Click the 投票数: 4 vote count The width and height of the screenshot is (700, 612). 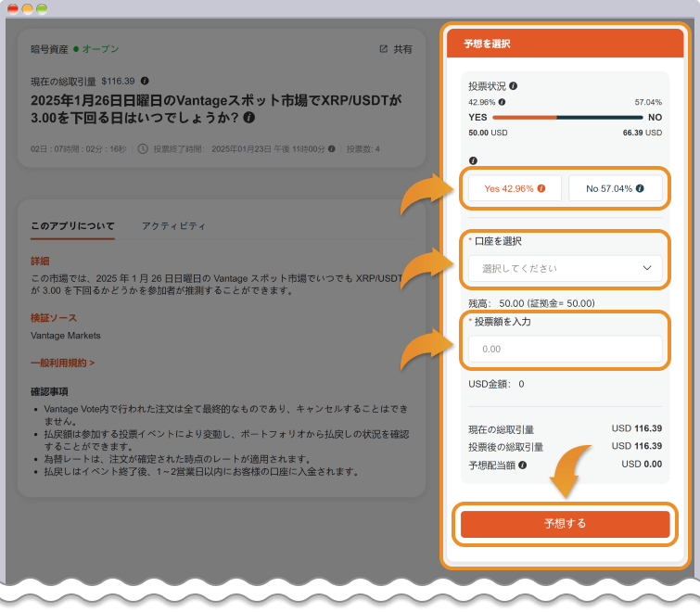(x=363, y=149)
